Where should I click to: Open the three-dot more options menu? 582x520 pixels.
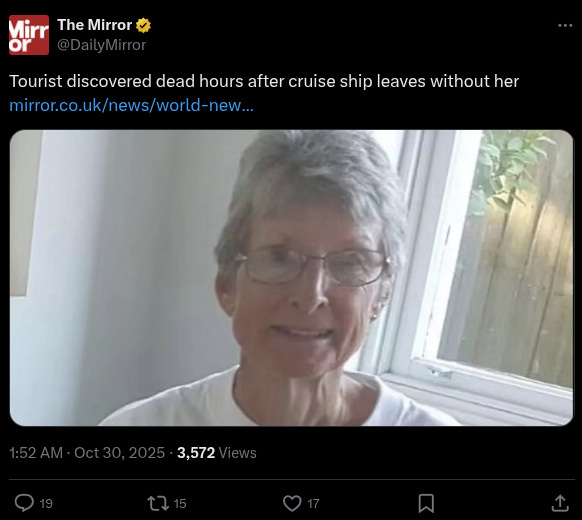point(565,25)
